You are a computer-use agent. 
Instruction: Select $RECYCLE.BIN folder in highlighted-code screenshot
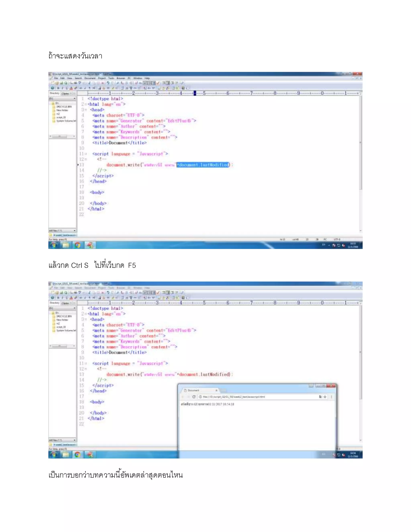coord(64,107)
